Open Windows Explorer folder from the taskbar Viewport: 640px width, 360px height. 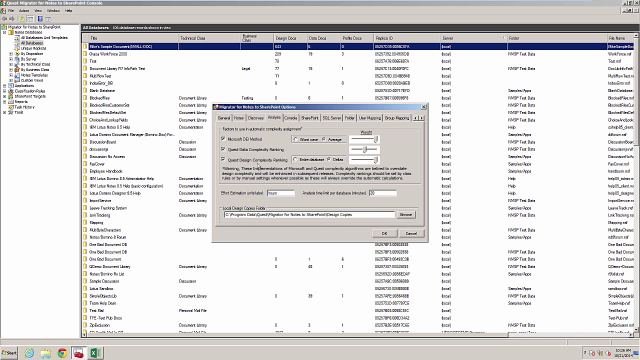[45, 353]
